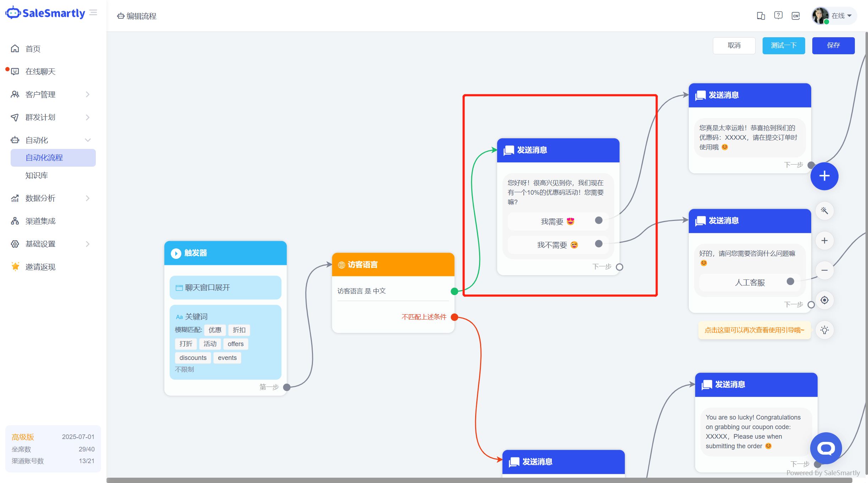Open the device switch icon in header
This screenshot has width=868, height=483.
760,16
